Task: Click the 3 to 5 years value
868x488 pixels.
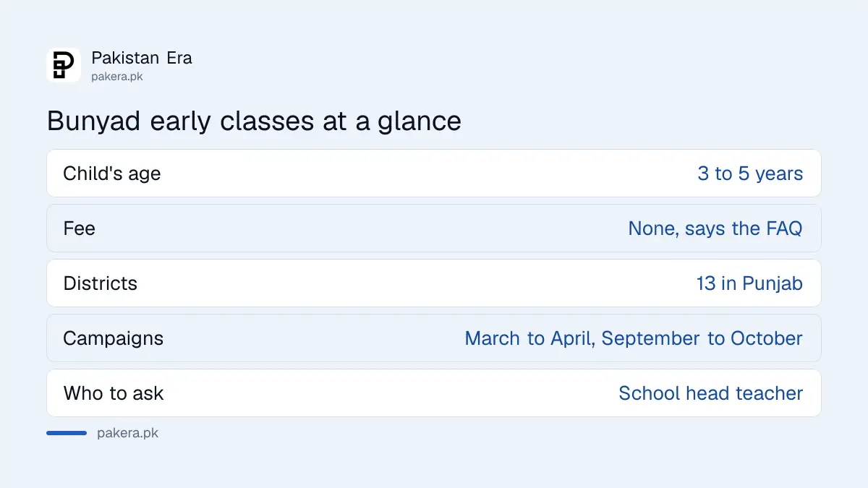Action: [x=750, y=174]
